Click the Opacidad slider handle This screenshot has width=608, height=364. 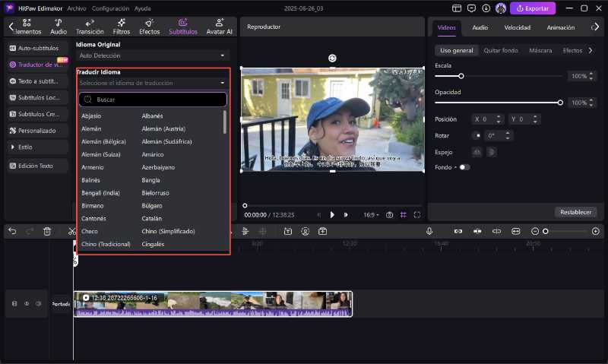(x=560, y=103)
